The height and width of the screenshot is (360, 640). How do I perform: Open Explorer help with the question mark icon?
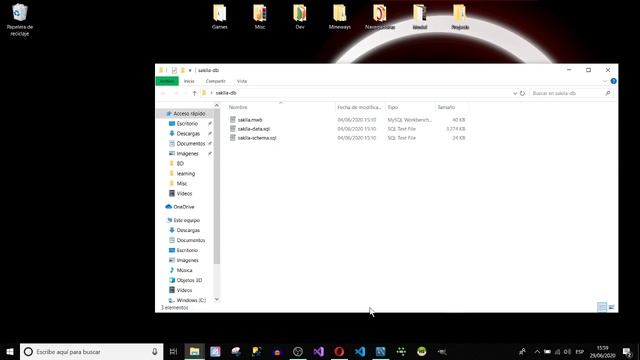pos(613,81)
